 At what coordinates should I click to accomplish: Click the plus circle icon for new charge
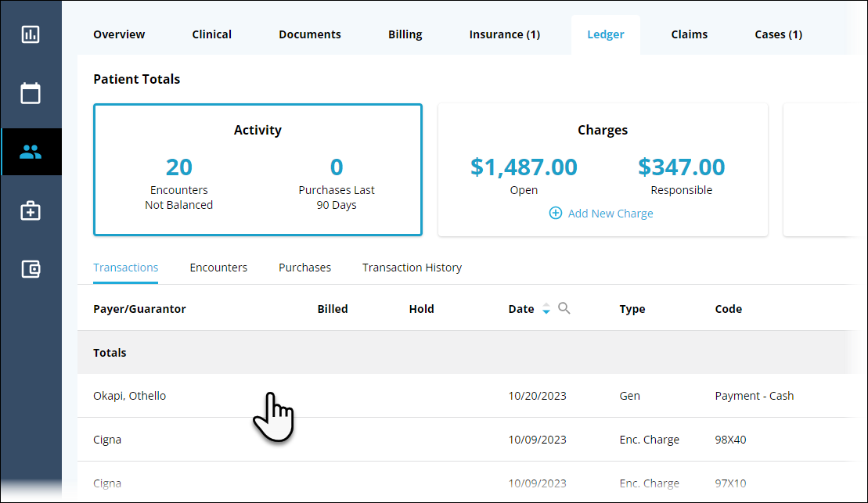point(556,213)
